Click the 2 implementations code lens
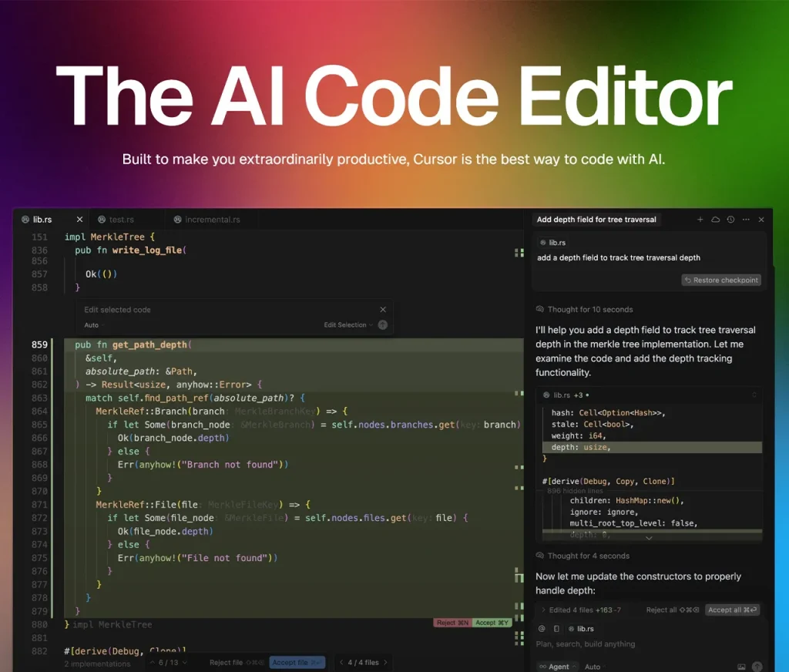The image size is (789, 672). coord(97,664)
